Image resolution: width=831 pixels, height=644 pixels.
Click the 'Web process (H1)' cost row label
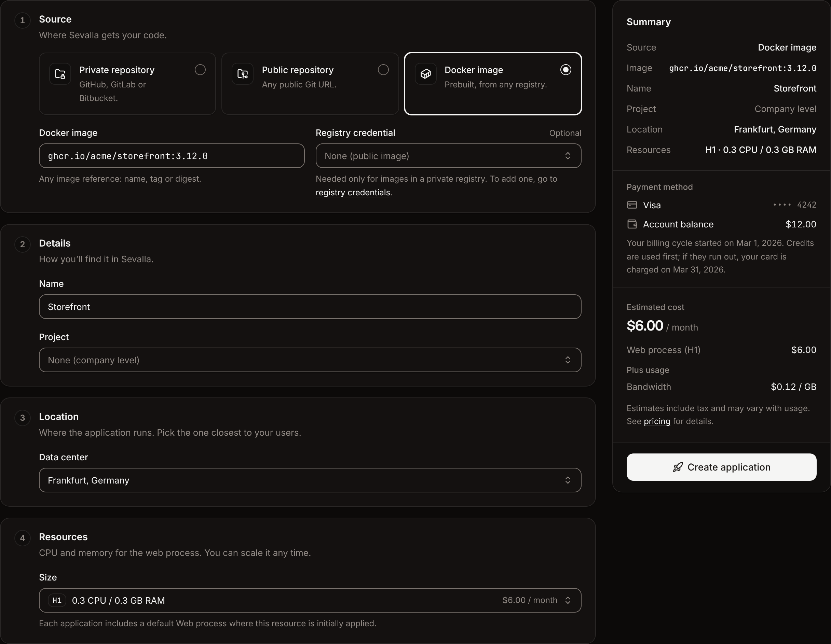tap(664, 350)
